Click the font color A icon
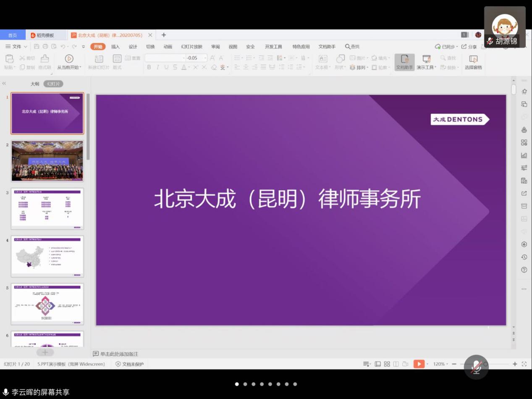Image resolution: width=532 pixels, height=399 pixels. coord(184,67)
